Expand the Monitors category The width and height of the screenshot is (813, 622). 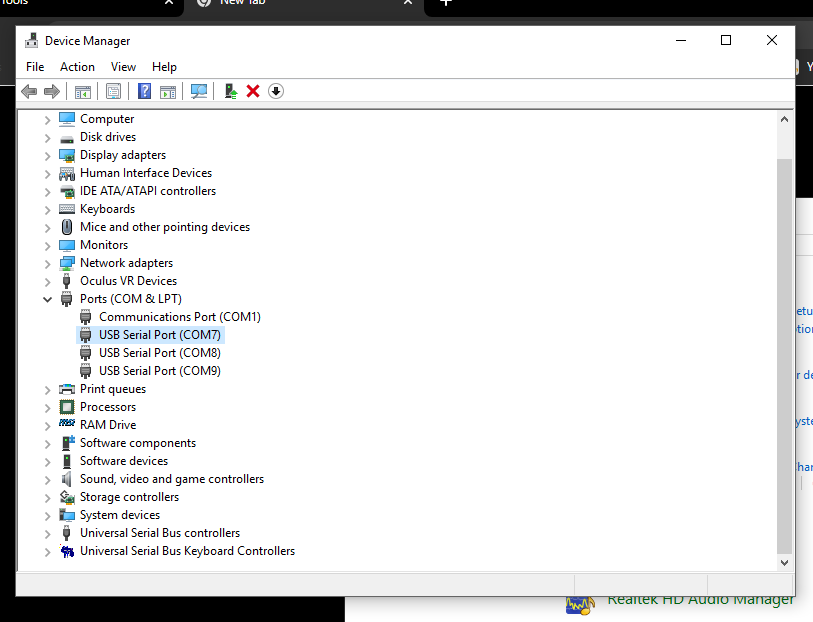pyautogui.click(x=47, y=246)
